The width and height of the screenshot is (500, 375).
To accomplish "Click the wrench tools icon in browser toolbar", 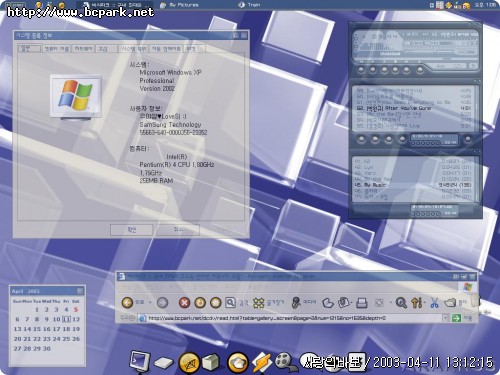I will point(416,303).
